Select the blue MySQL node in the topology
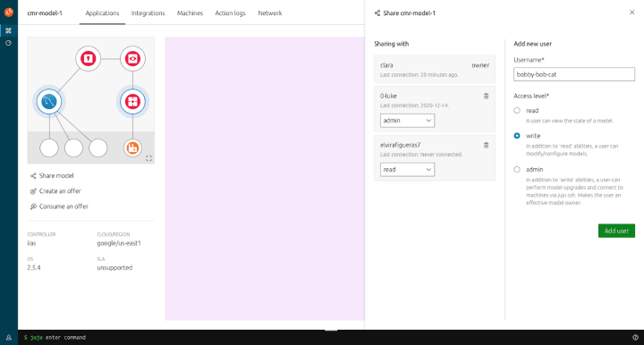Screen dimensions: 644x345 (x=49, y=101)
